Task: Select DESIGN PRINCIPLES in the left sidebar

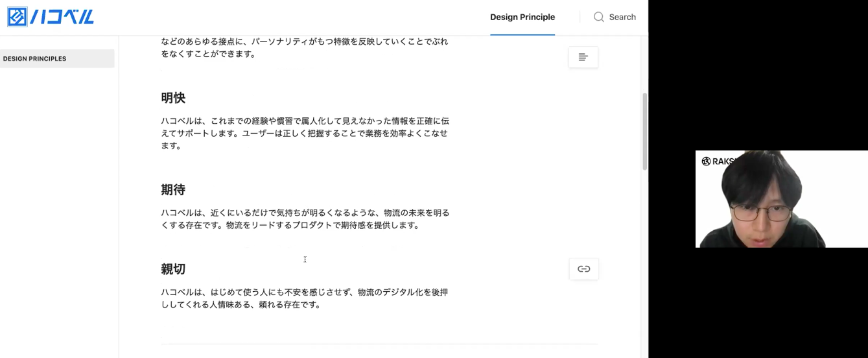Action: pos(57,58)
